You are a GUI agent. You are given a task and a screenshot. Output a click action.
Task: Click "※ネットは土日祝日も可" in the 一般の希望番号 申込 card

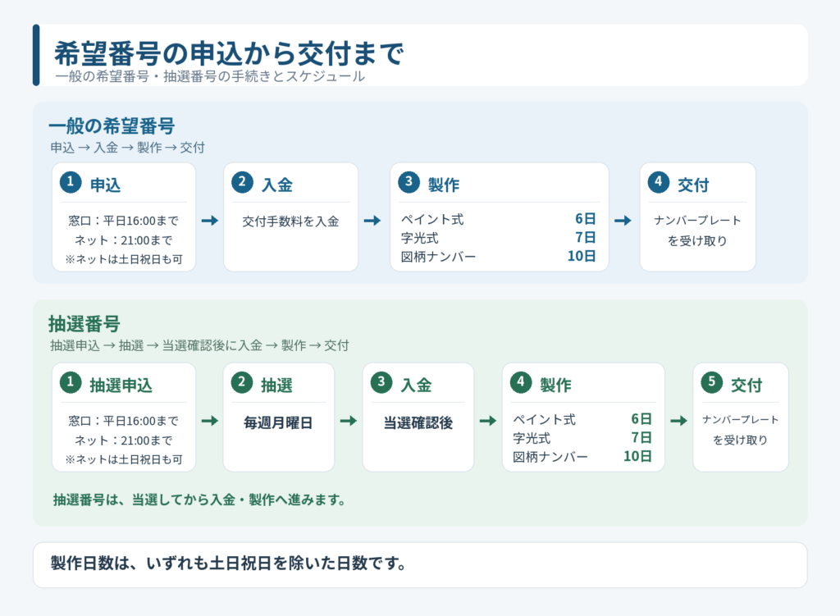coord(124,259)
